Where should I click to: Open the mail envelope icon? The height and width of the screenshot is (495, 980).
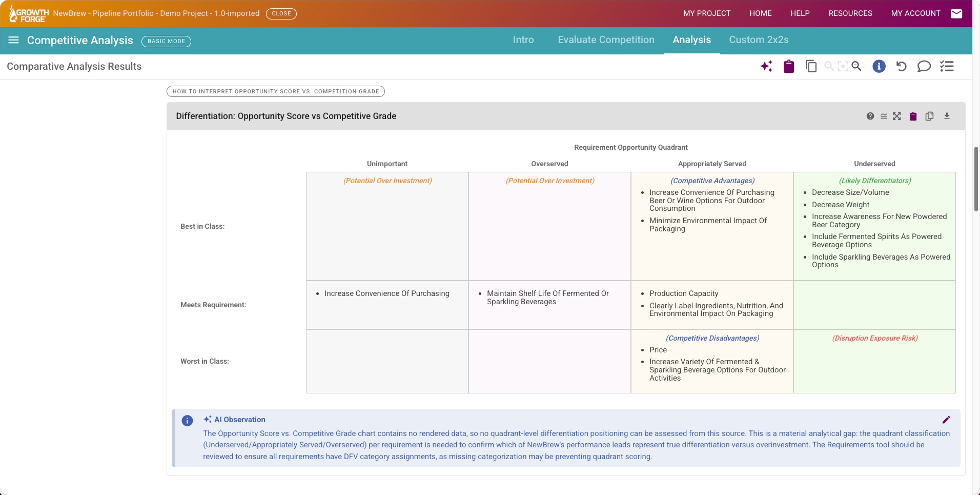click(x=956, y=14)
